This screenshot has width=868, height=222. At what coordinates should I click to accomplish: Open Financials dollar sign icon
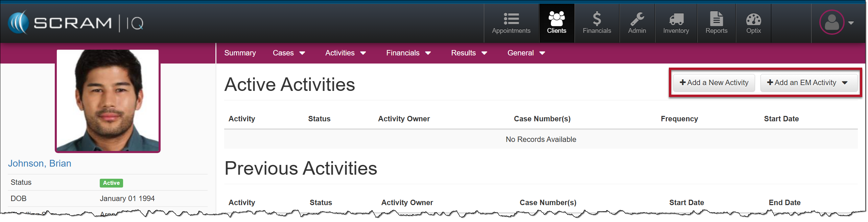point(597,19)
